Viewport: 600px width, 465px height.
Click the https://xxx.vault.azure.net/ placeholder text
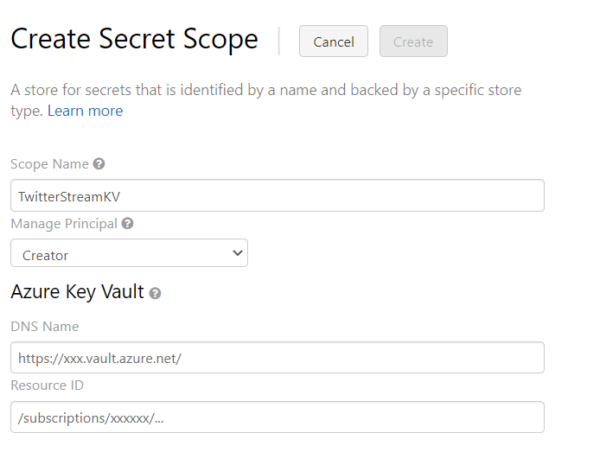click(x=99, y=358)
